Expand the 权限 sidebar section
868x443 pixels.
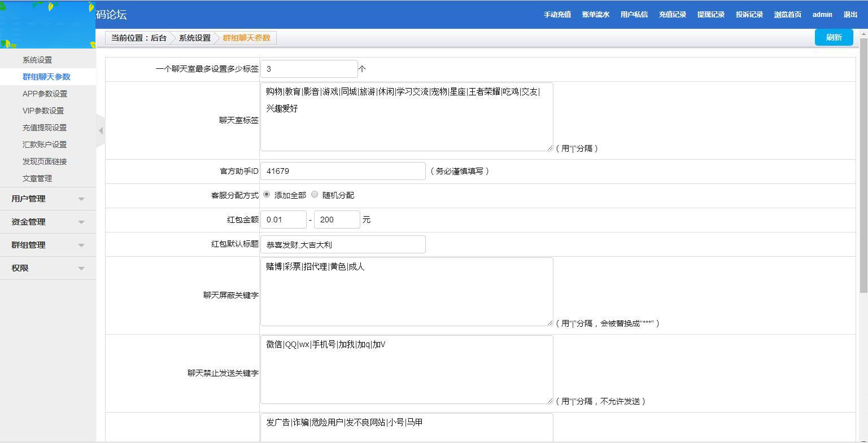(48, 268)
